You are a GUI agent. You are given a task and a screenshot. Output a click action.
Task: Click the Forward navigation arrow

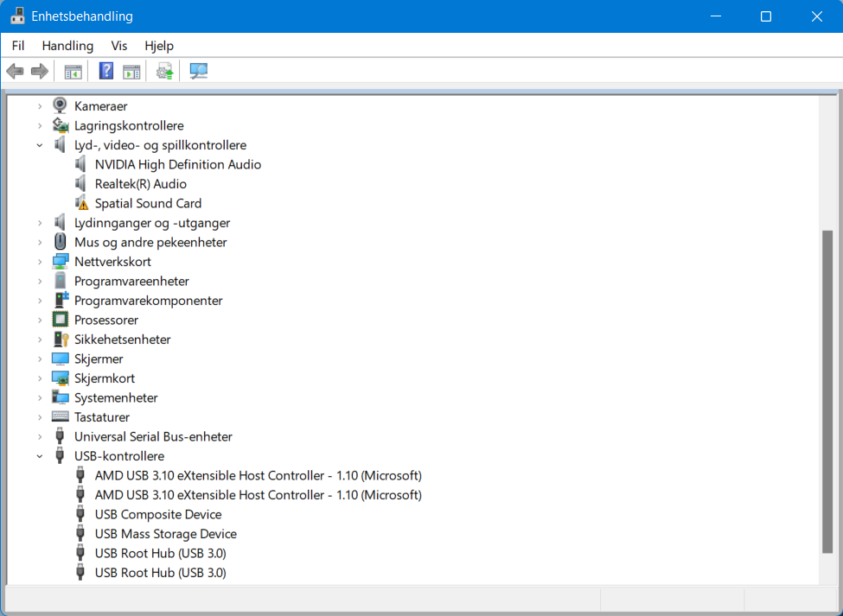coord(40,70)
